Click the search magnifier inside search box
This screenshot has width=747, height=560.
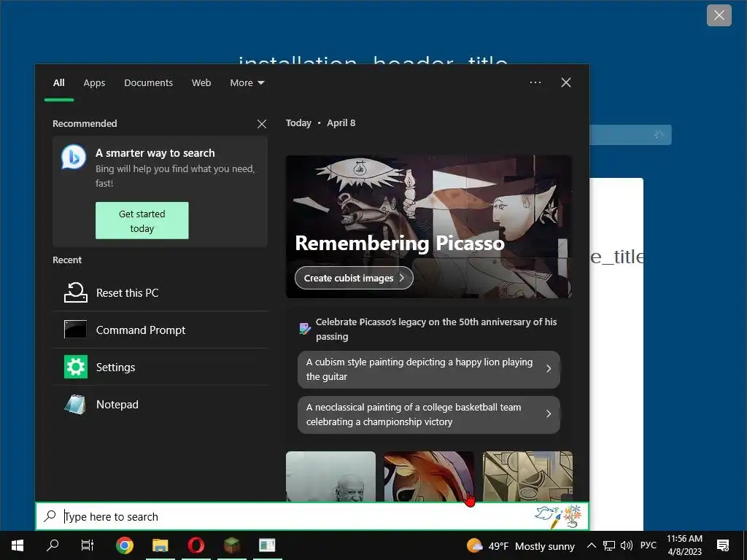click(50, 516)
